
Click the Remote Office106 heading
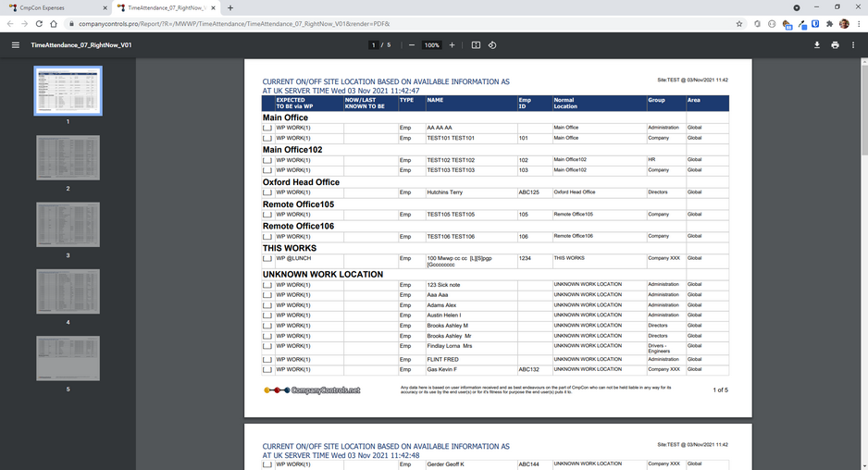(298, 226)
